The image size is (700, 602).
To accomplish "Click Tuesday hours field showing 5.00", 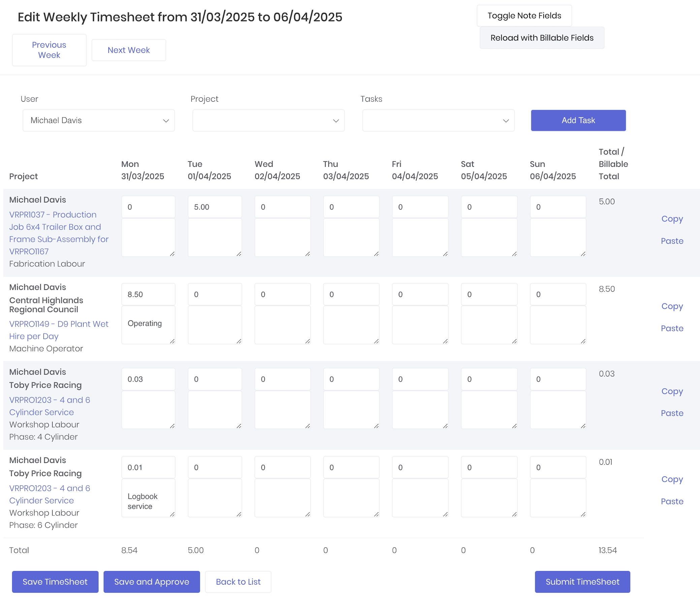I will coord(215,207).
